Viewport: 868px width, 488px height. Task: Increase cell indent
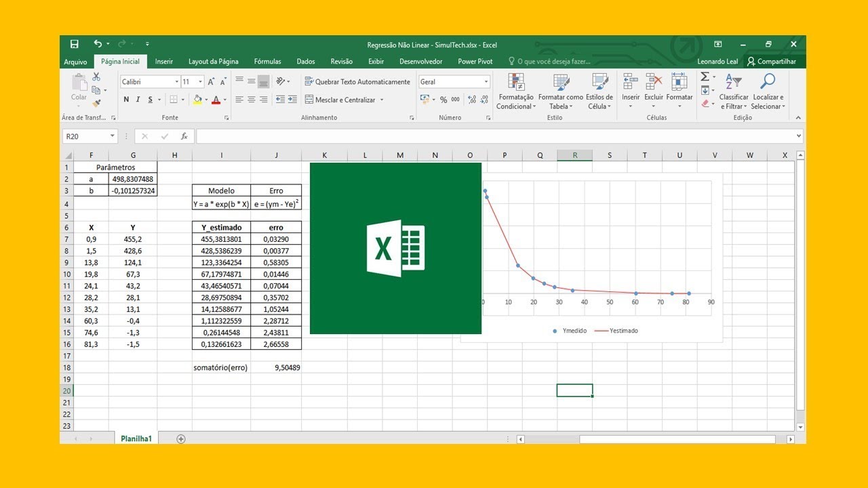point(292,100)
